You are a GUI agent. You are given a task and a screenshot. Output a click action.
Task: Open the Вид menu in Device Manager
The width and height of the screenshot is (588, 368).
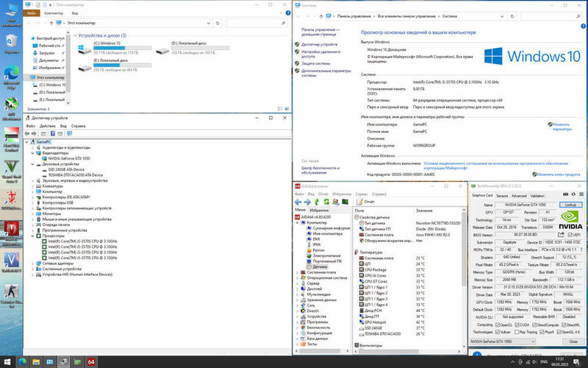pos(63,126)
